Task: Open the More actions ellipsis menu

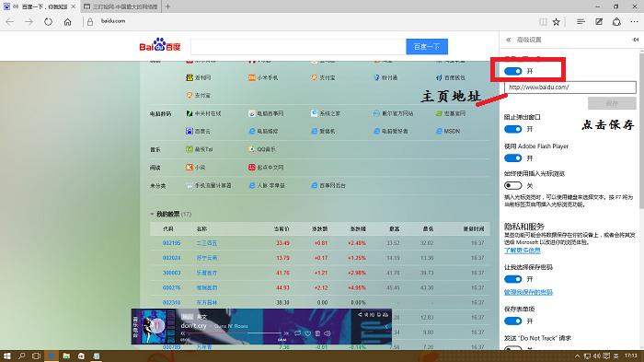Action: (634, 22)
